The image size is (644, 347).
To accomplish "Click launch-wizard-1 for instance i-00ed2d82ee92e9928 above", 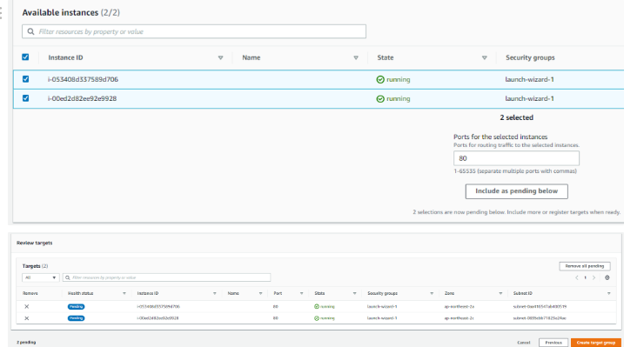I will click(529, 99).
